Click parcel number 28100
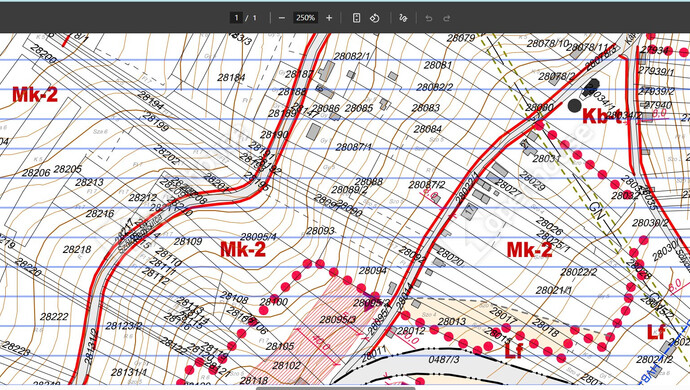This screenshot has width=690, height=390. point(274,302)
